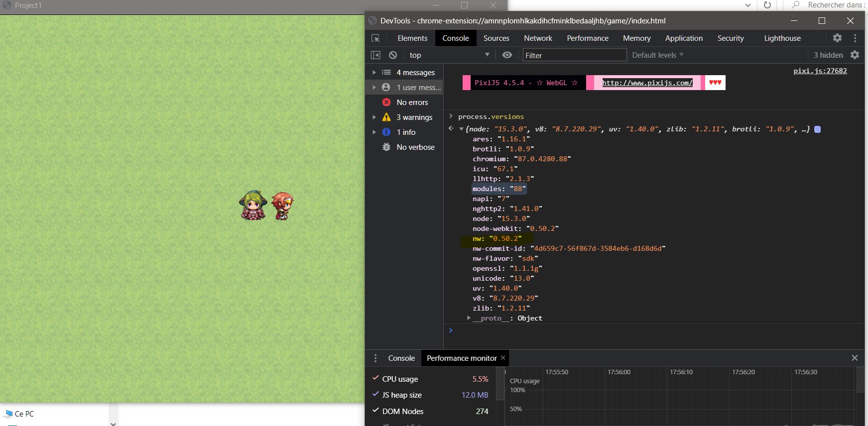The image size is (868, 426).
Task: Click the user messages avatar icon
Action: pos(386,87)
